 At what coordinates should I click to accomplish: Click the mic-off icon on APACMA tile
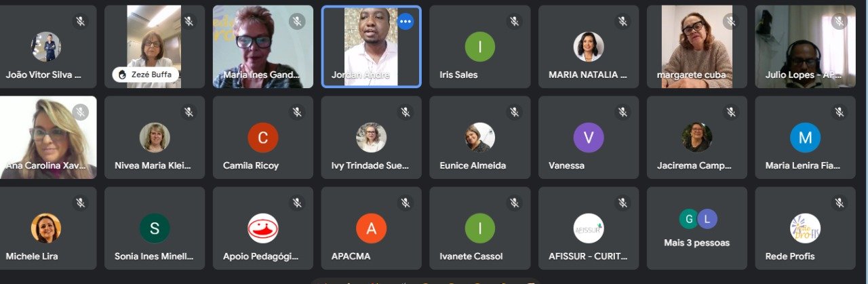tap(406, 203)
